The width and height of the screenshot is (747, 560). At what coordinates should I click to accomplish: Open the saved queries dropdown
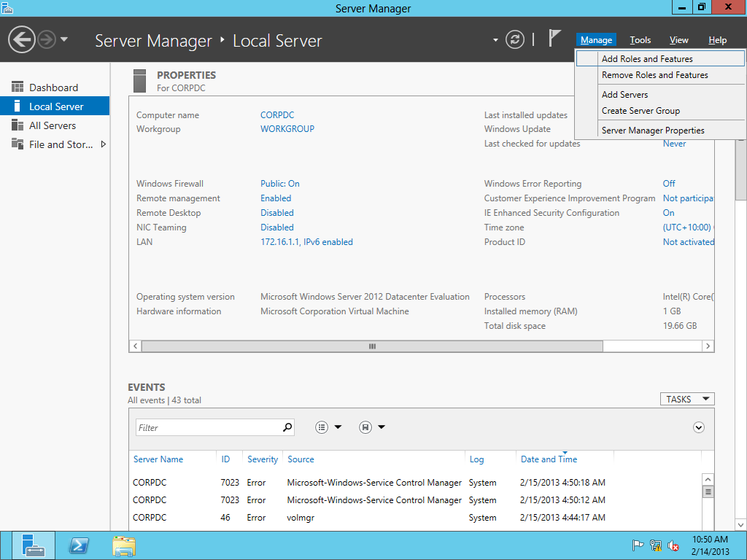pyautogui.click(x=372, y=427)
